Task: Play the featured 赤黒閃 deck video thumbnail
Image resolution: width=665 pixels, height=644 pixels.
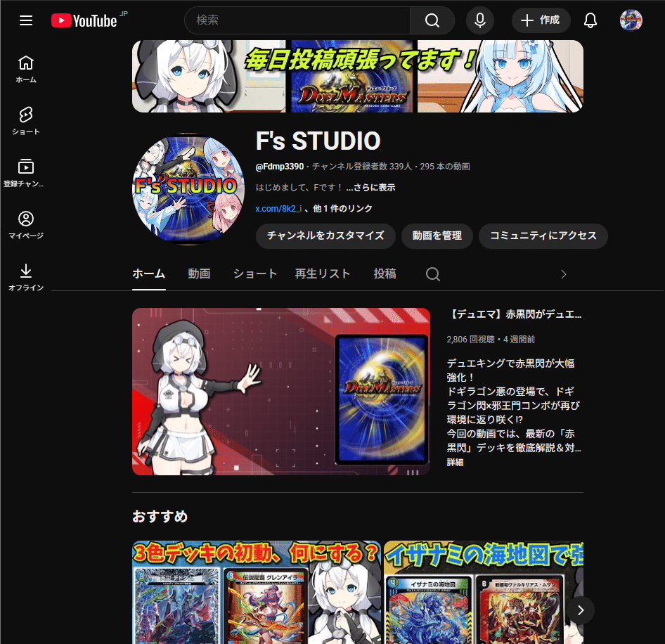Action: (280, 392)
